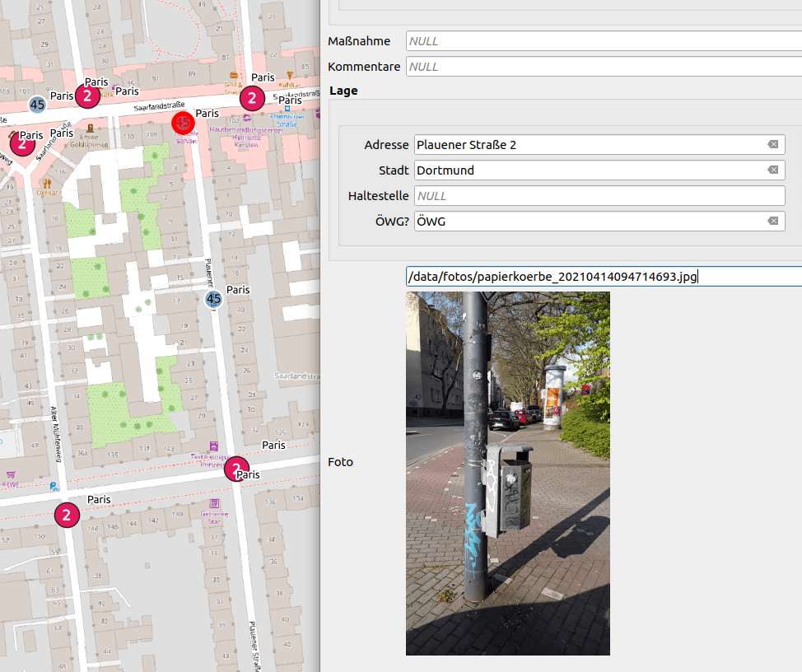802x672 pixels.
Task: Clear the Stadt field value Dortmund
Action: 772,170
